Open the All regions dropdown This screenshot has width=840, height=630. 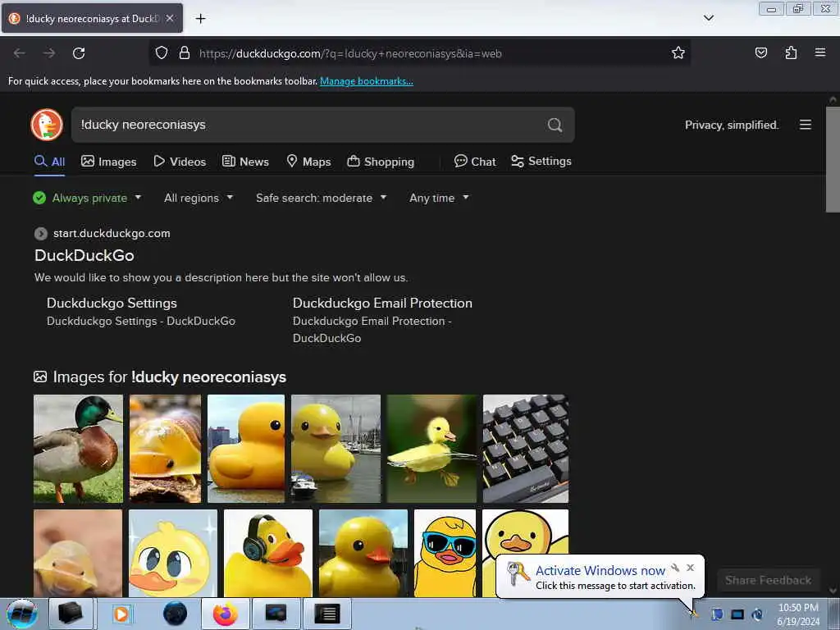[199, 198]
